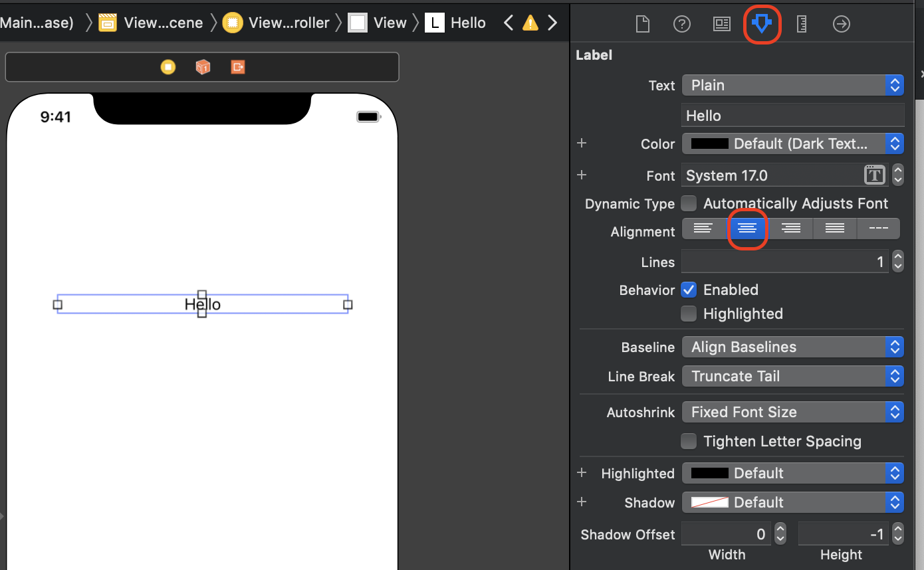The image size is (924, 570).
Task: Click the Shadow Offset Height stepper
Action: click(x=898, y=534)
